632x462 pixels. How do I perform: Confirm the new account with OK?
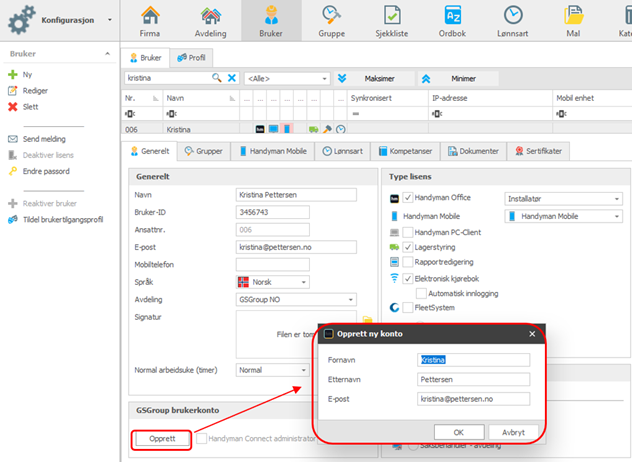pyautogui.click(x=459, y=432)
